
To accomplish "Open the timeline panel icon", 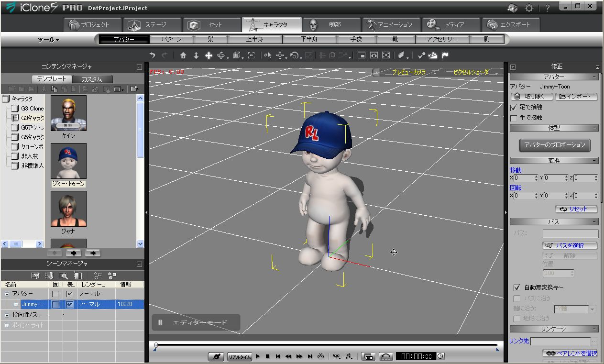I will click(x=368, y=356).
